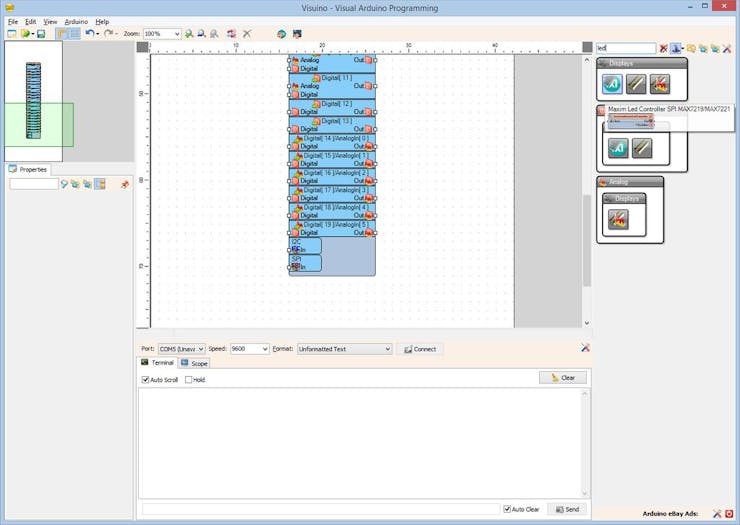Viewport: 740px width, 525px height.
Task: Uncheck the Auto Clear checkbox
Action: click(x=507, y=509)
